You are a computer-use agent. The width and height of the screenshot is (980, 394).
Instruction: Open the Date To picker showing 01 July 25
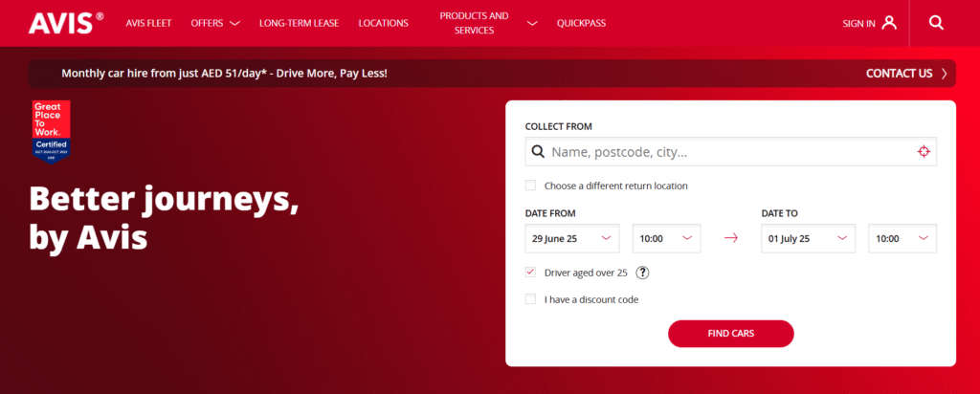tap(808, 238)
